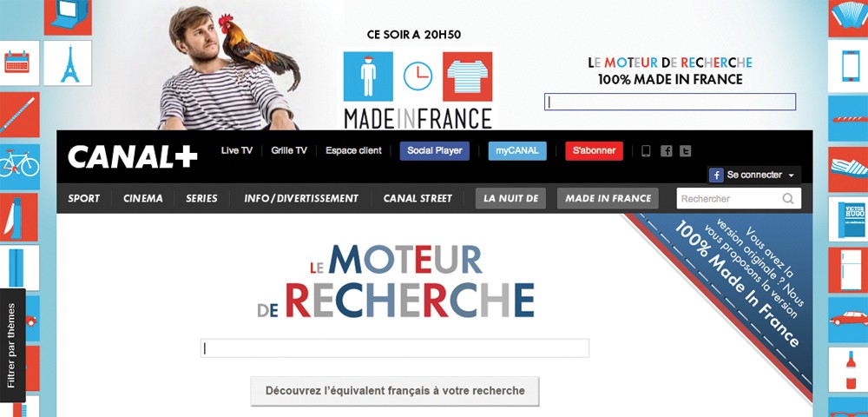Open the Facebook icon in top bar

click(x=667, y=150)
